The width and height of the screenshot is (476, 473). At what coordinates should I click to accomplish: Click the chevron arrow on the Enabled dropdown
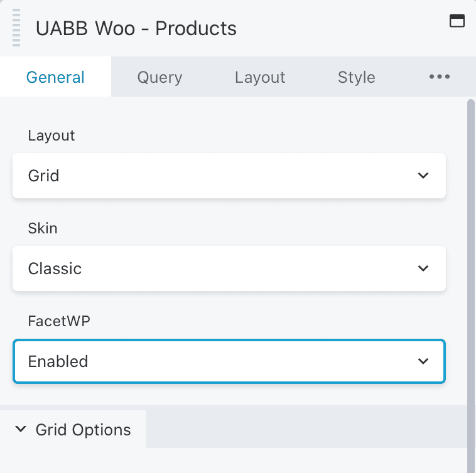(x=423, y=361)
